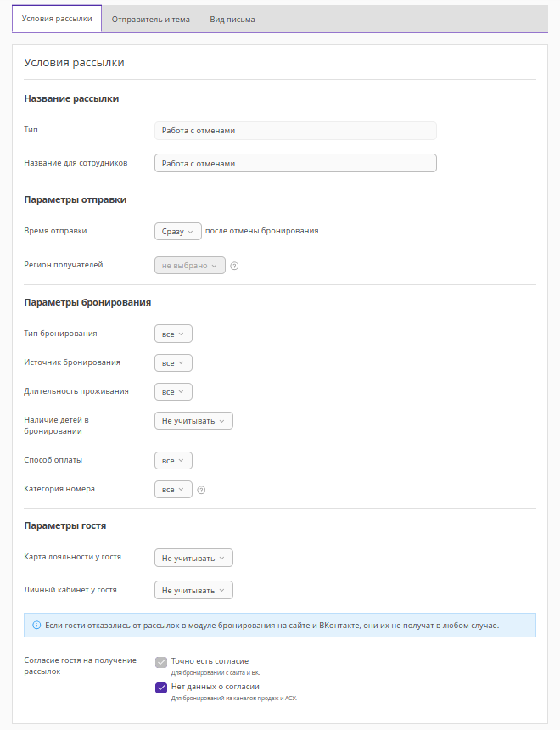Select the Условия рассылки tab
The width and height of the screenshot is (560, 730).
click(x=57, y=19)
